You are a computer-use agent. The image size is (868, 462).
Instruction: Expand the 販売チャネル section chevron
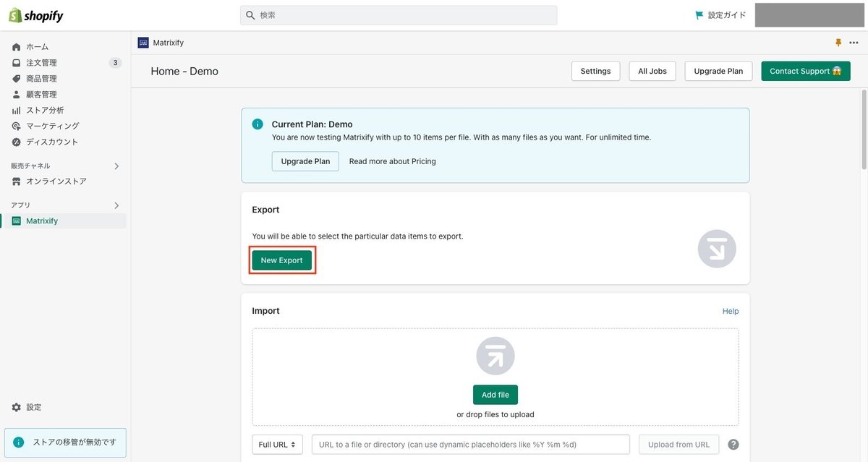116,166
